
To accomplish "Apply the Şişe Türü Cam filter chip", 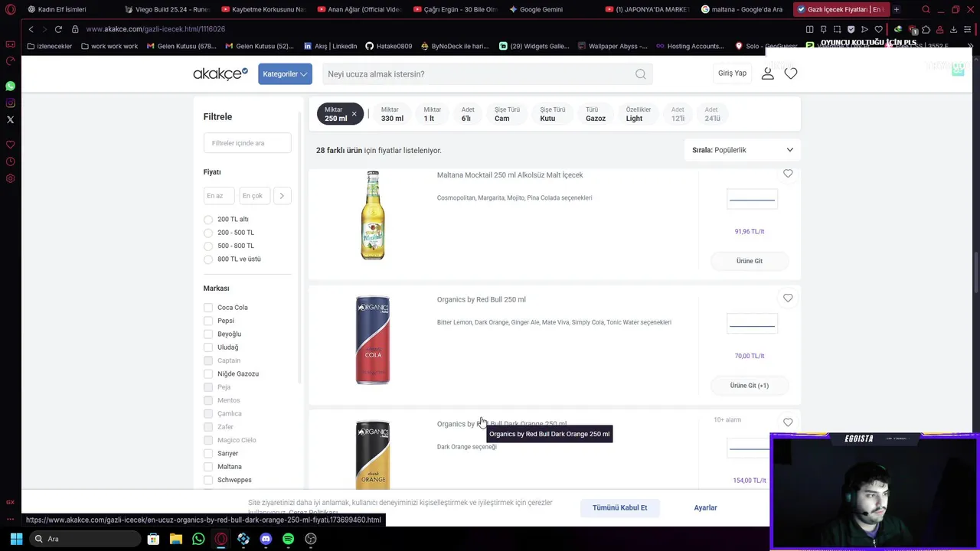I will 507,114.
